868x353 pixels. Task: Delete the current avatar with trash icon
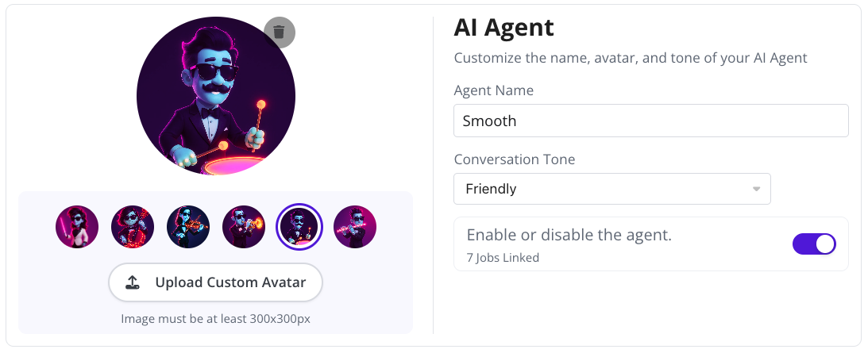pyautogui.click(x=279, y=32)
